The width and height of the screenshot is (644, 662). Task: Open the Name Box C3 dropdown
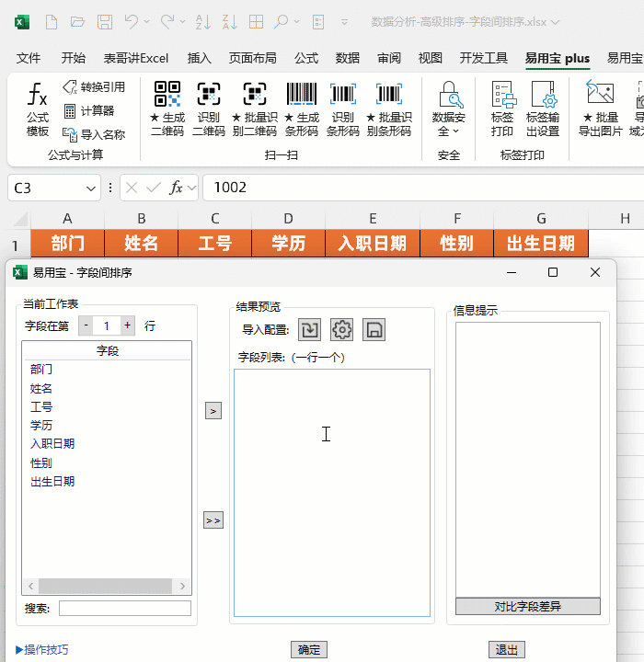(91, 188)
